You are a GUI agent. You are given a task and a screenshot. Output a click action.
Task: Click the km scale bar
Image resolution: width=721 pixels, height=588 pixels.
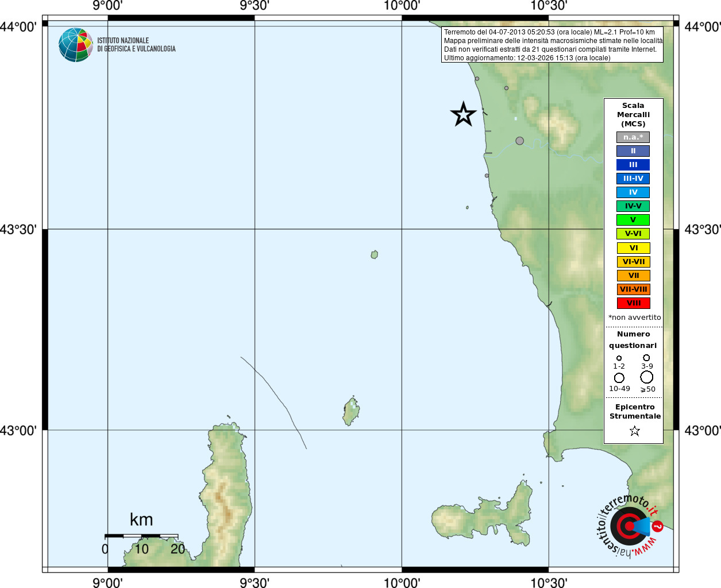click(x=141, y=536)
